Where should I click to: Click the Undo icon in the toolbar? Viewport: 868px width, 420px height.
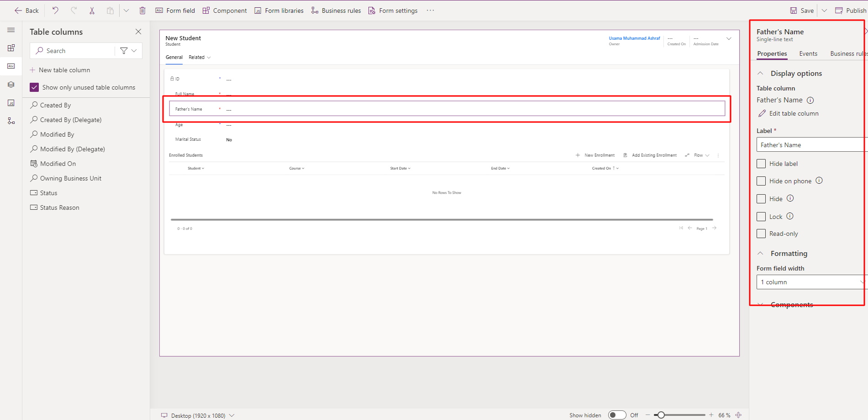55,11
